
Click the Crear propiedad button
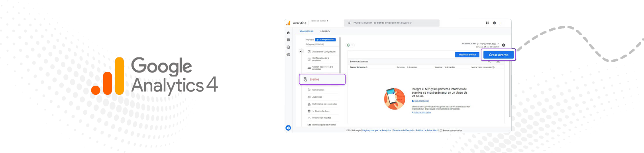click(326, 40)
